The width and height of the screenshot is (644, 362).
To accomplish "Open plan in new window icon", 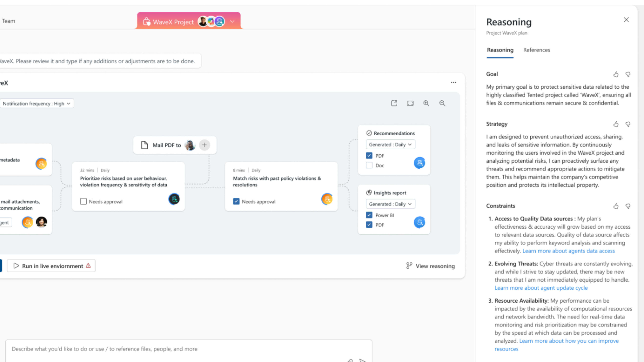I will coord(394,103).
